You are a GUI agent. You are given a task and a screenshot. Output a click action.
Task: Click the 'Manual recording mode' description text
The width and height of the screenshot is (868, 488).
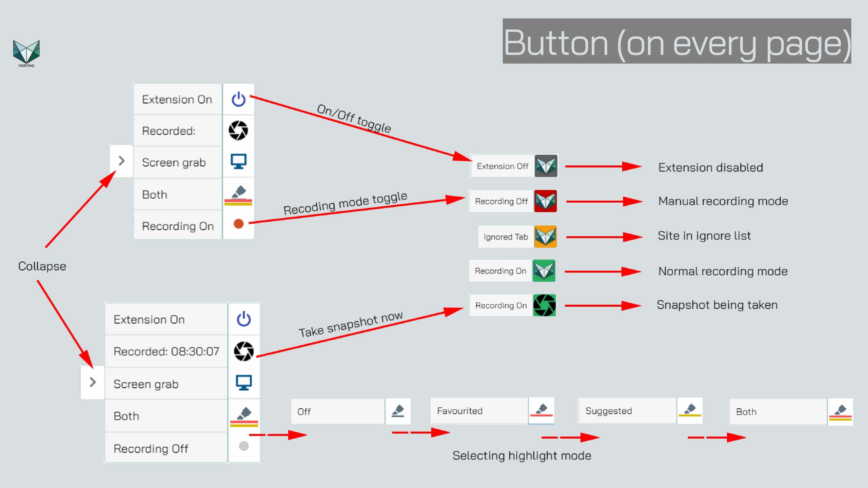point(723,201)
